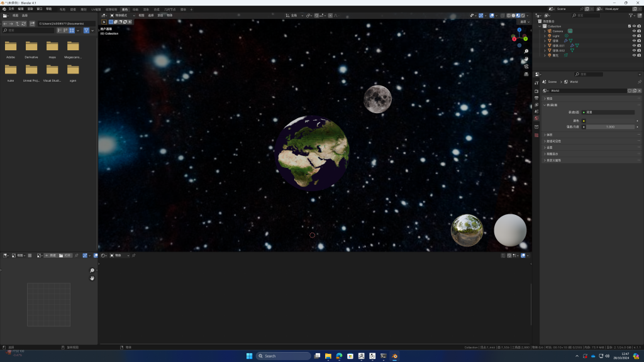Expand the Light item in outliner tree

[545, 36]
